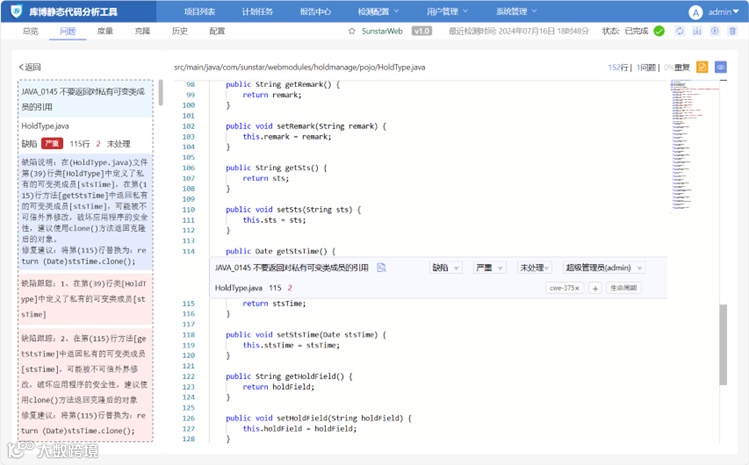Click 'public void setHoldField' code line
The image size is (749, 465).
[x=319, y=418]
